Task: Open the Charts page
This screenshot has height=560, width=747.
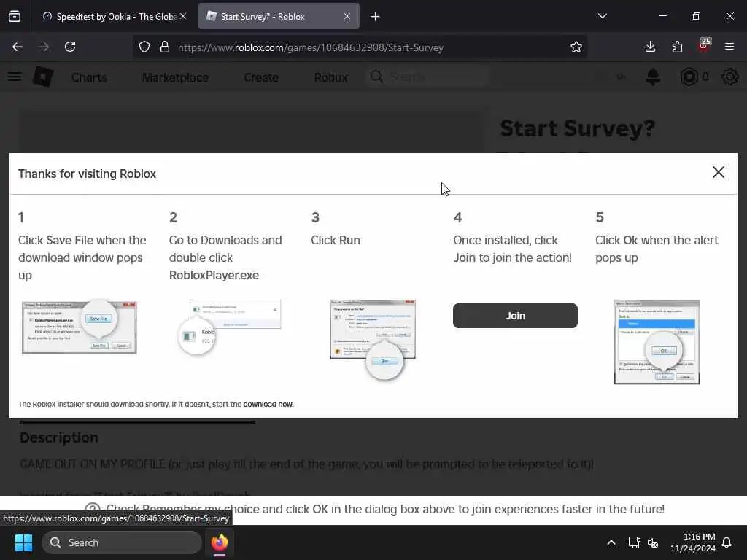Action: (89, 77)
